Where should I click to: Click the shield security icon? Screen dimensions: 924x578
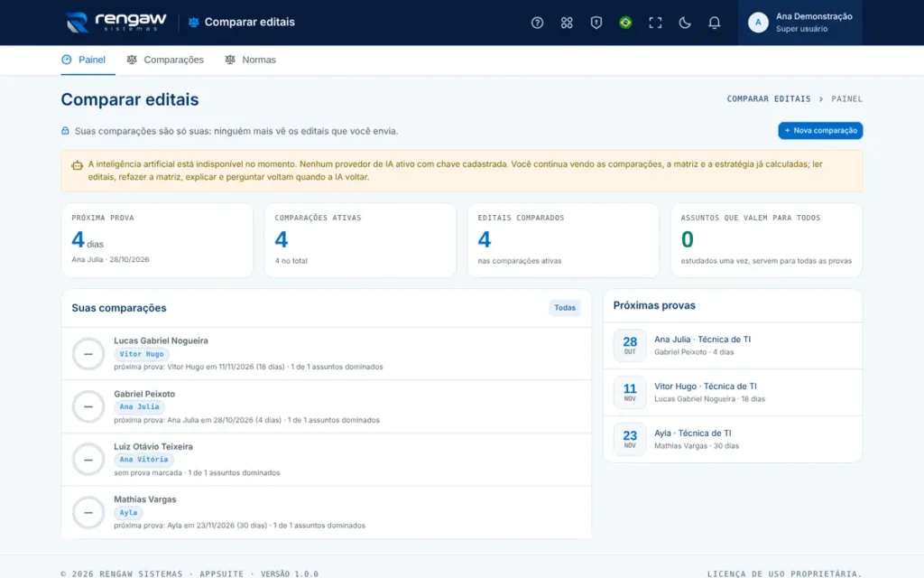tap(596, 23)
